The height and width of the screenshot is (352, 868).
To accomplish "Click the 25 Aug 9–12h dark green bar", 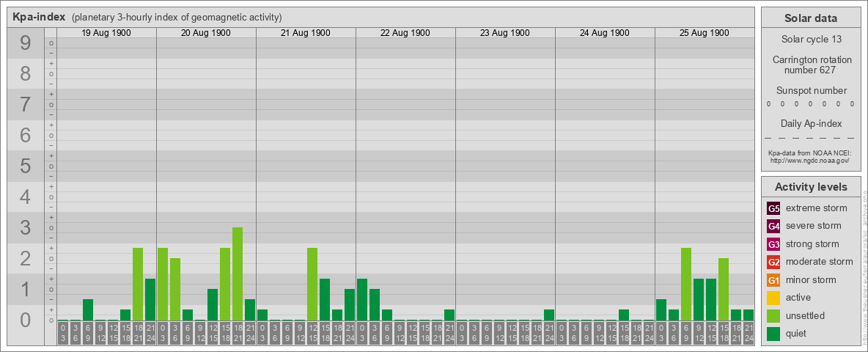I will pyautogui.click(x=698, y=300).
